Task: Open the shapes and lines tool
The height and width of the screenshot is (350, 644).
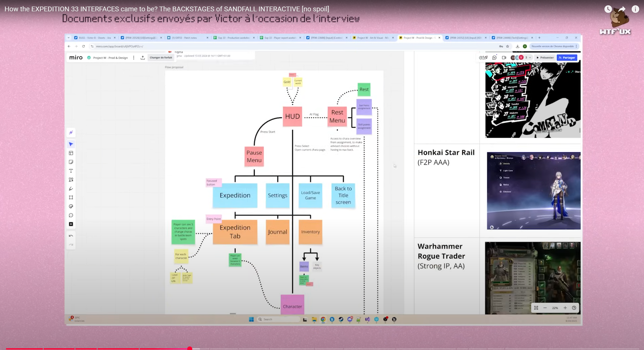Action: (71, 180)
